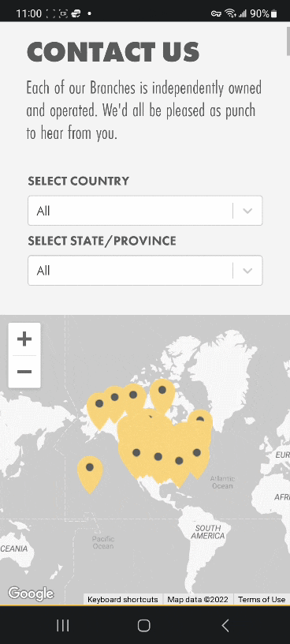Click the South America map label
Viewport: 290px width, 644px height.
click(x=208, y=532)
